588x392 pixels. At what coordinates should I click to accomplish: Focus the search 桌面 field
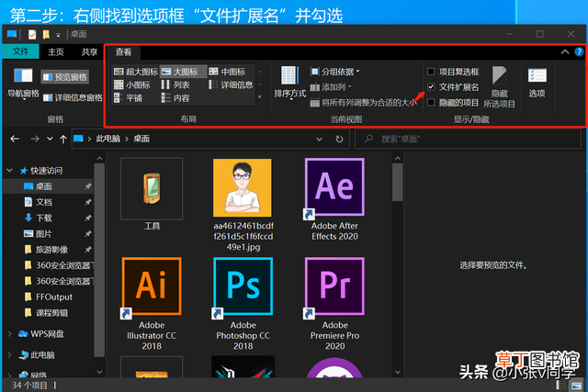tap(468, 139)
